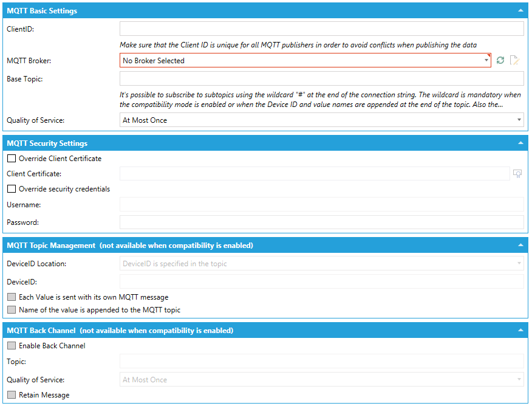This screenshot has width=532, height=406.
Task: Collapse the MQTT Basic Settings section
Action: 520,11
